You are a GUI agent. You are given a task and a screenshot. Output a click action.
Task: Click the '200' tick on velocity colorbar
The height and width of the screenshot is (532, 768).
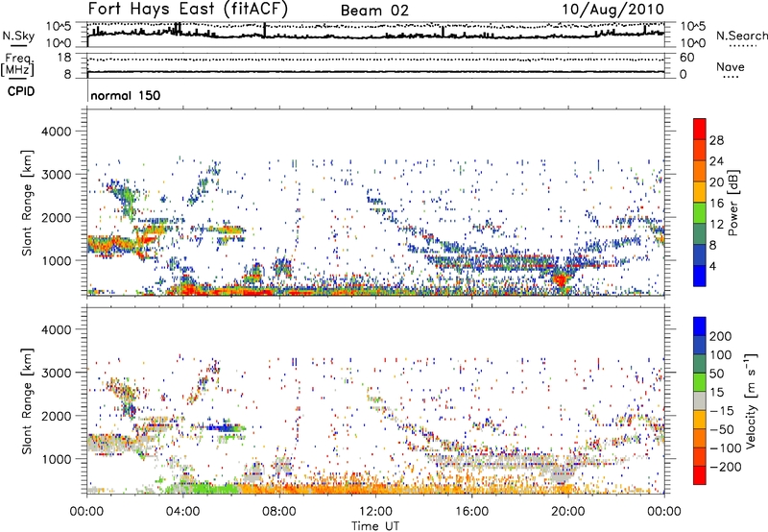(721, 336)
